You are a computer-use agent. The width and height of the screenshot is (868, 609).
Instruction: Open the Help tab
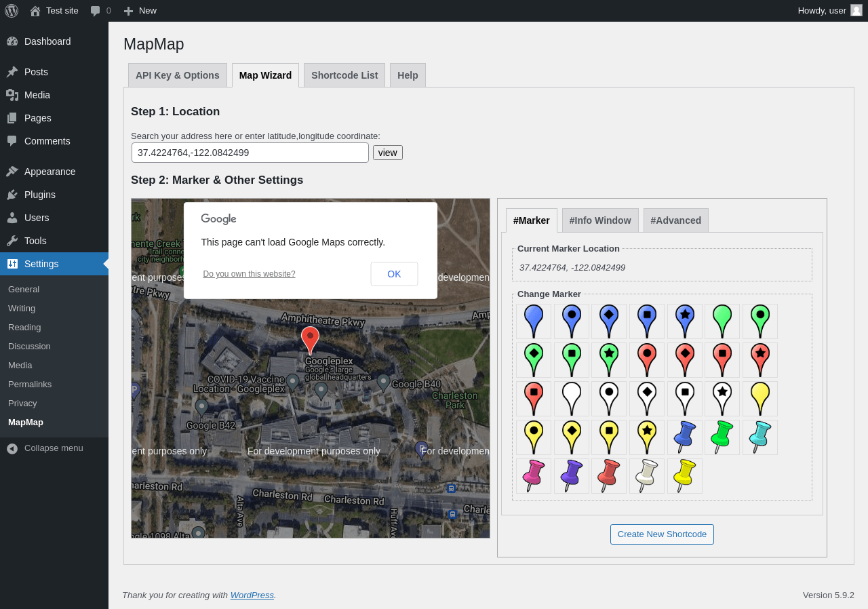[408, 75]
